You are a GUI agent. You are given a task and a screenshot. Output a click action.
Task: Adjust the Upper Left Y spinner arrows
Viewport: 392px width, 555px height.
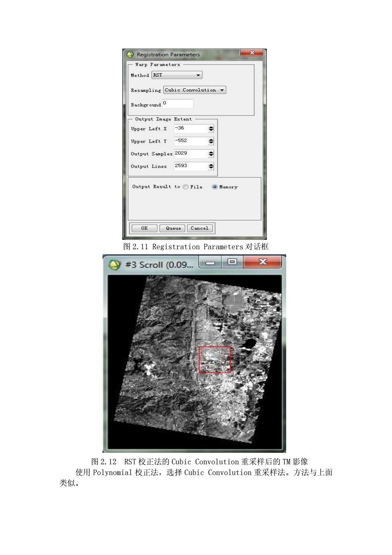point(211,141)
